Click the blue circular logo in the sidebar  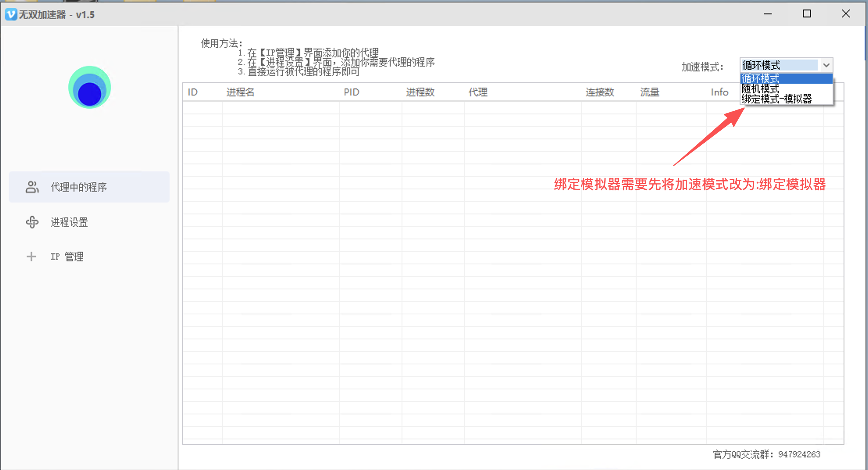[89, 87]
